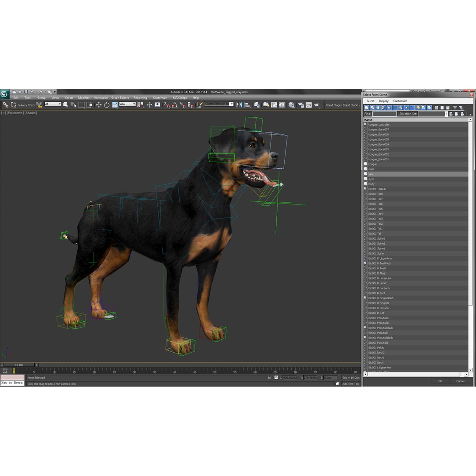Activate the Select and Scale tool
The width and height of the screenshot is (476, 476).
coord(115,105)
